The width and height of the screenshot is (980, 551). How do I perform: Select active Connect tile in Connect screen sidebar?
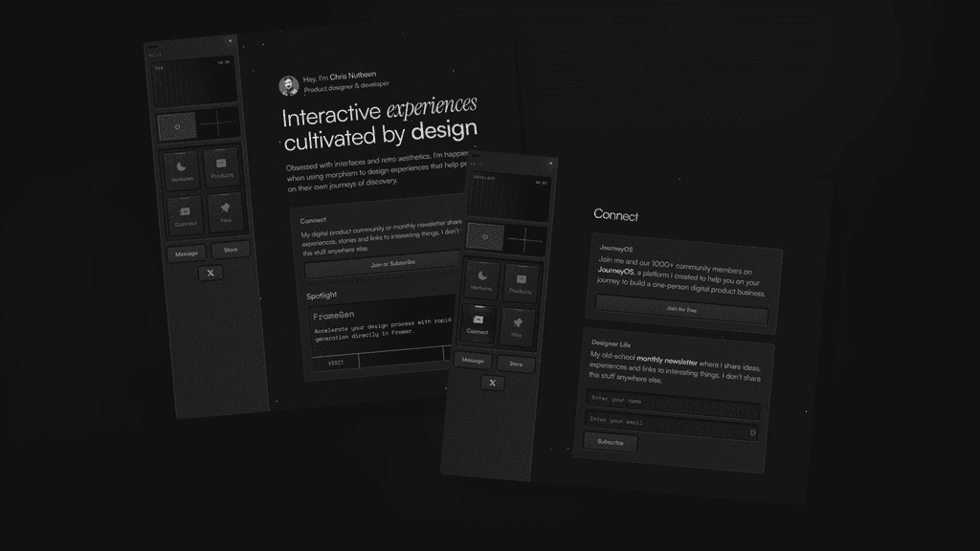[x=478, y=323]
